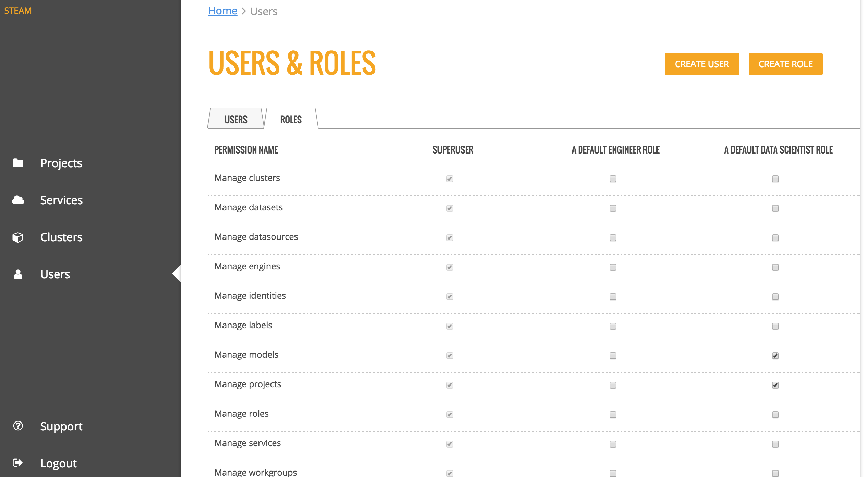Viewport: 868px width, 477px height.
Task: Click the Logout arrow icon
Action: tap(18, 463)
